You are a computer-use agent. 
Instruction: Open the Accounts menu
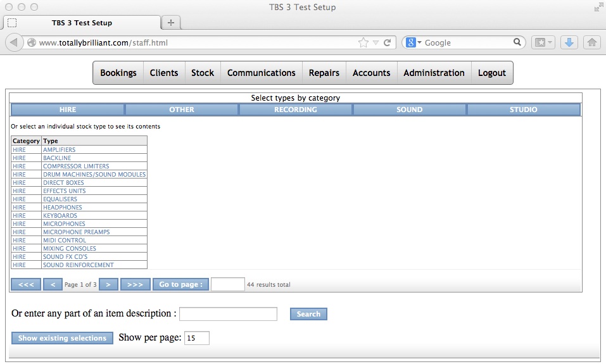[372, 73]
